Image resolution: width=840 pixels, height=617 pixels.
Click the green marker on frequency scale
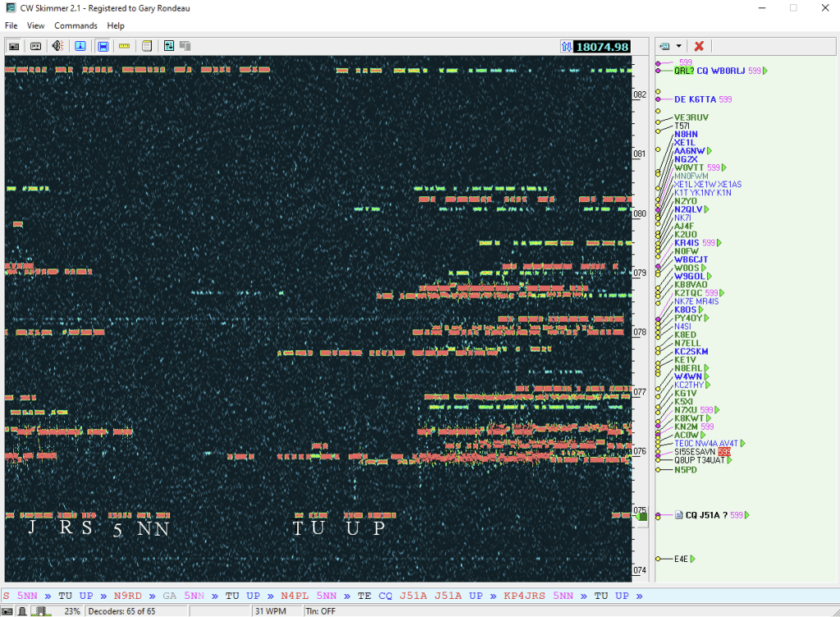coord(642,516)
